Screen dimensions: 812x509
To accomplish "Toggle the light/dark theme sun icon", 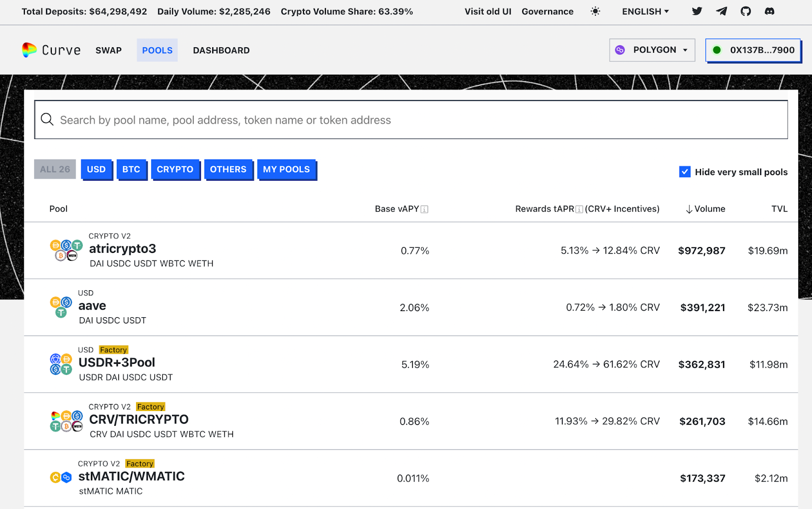I will (x=595, y=11).
